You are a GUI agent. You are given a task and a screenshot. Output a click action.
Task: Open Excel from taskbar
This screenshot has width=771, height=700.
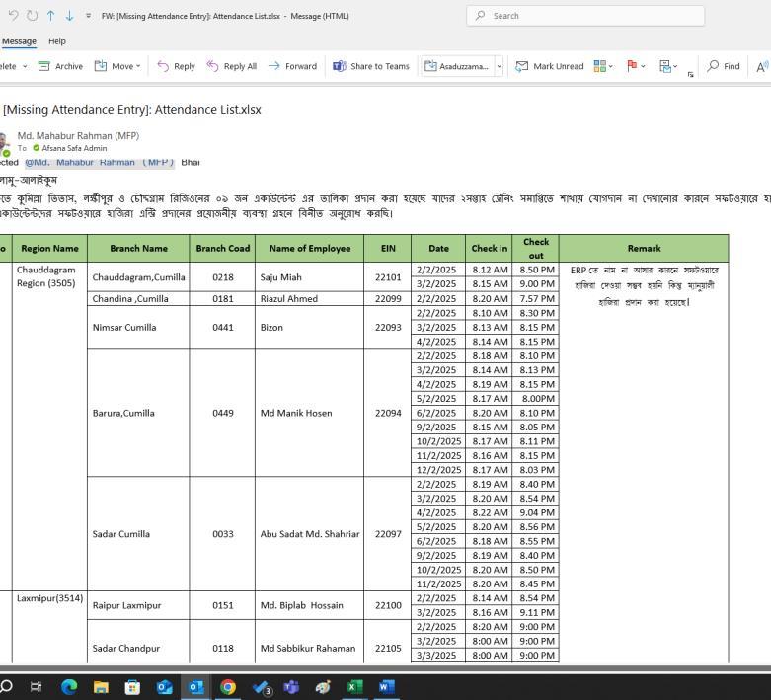pos(355,686)
